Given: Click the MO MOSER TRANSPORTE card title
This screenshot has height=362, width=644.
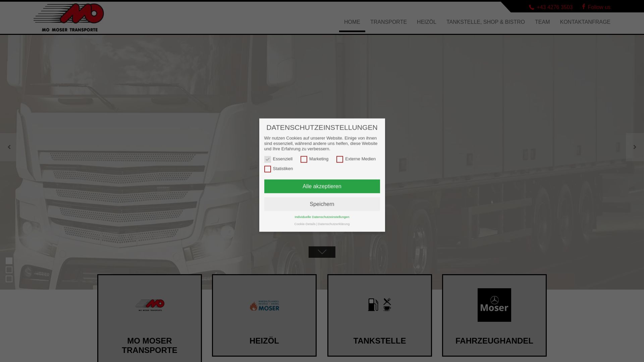Looking at the screenshot, I should [150, 346].
